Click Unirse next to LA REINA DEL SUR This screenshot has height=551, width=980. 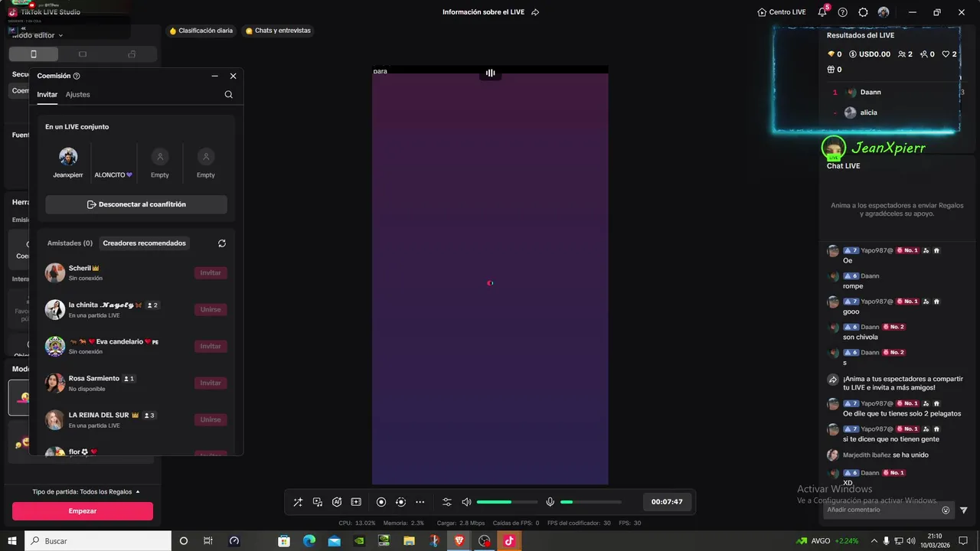pos(211,420)
